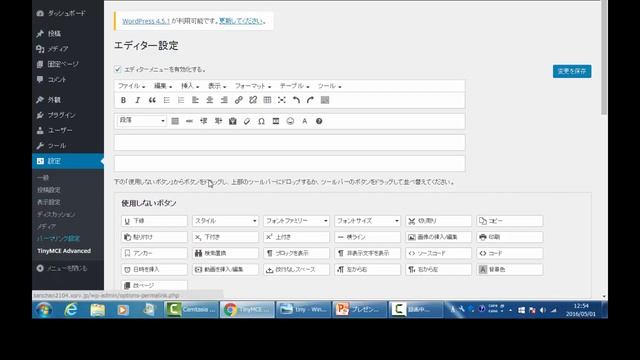Image resolution: width=640 pixels, height=360 pixels.
Task: Open the ファイル editor menu dropdown
Action: coord(131,86)
